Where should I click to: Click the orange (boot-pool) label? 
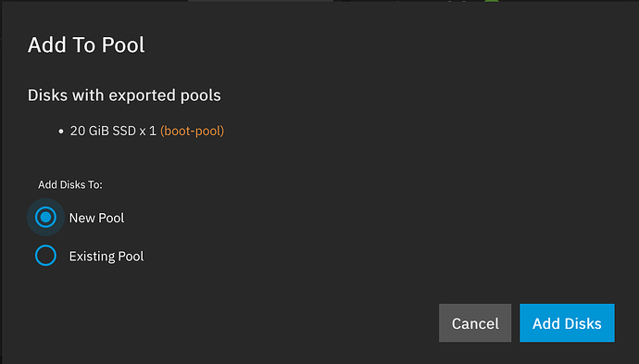pyautogui.click(x=192, y=131)
